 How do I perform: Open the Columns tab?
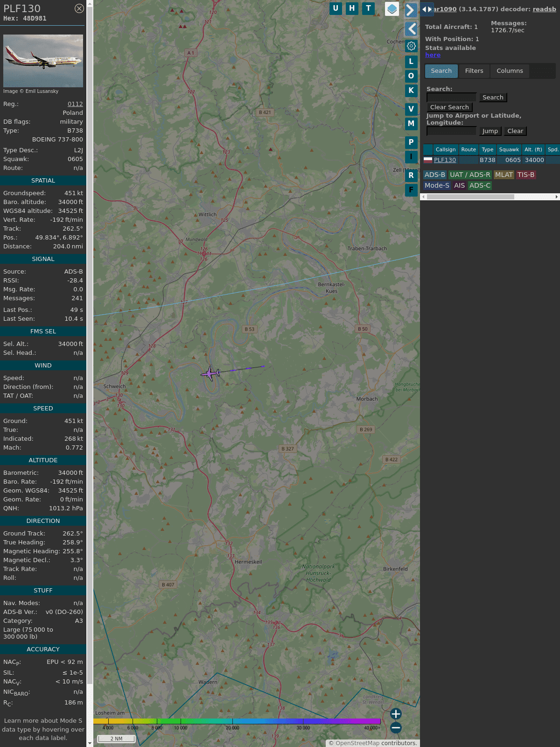[x=510, y=71]
